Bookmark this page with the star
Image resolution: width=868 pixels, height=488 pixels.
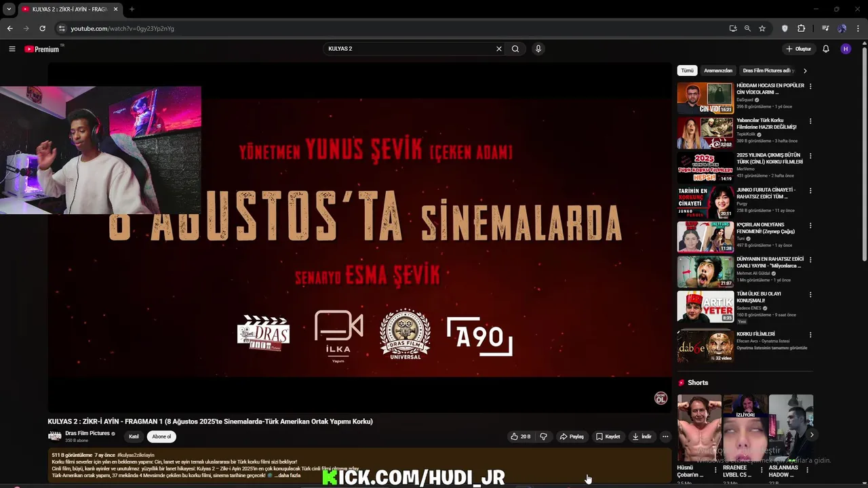point(762,28)
